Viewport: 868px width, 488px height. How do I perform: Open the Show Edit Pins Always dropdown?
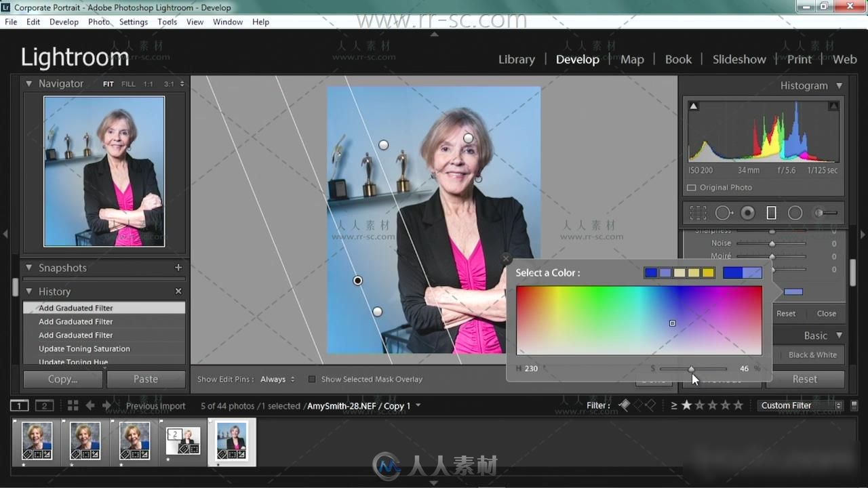click(x=278, y=380)
